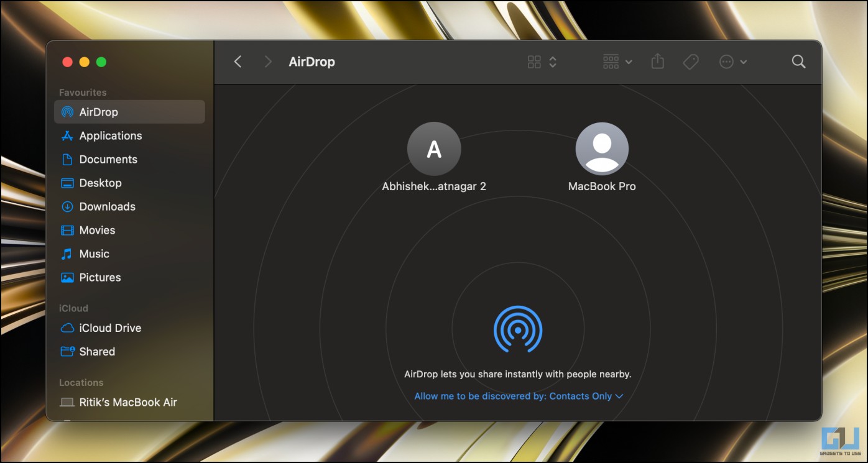Minimize the window with yellow button
The image size is (868, 463).
click(85, 62)
